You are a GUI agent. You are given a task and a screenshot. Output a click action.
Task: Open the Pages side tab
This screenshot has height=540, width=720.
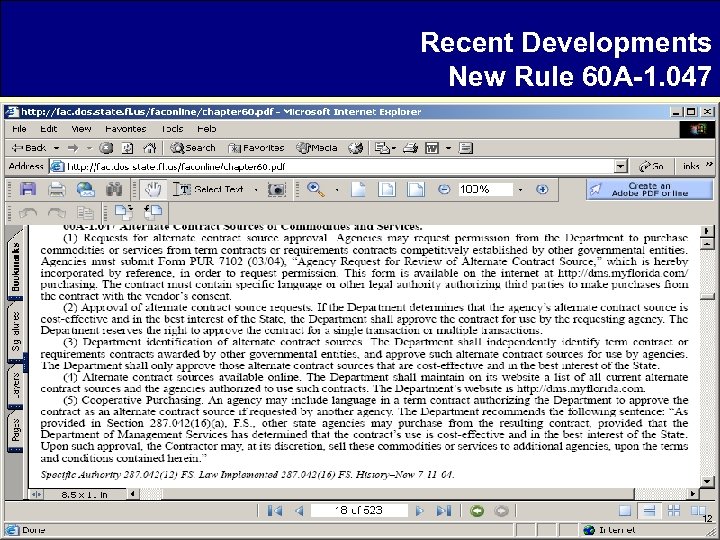pyautogui.click(x=16, y=430)
